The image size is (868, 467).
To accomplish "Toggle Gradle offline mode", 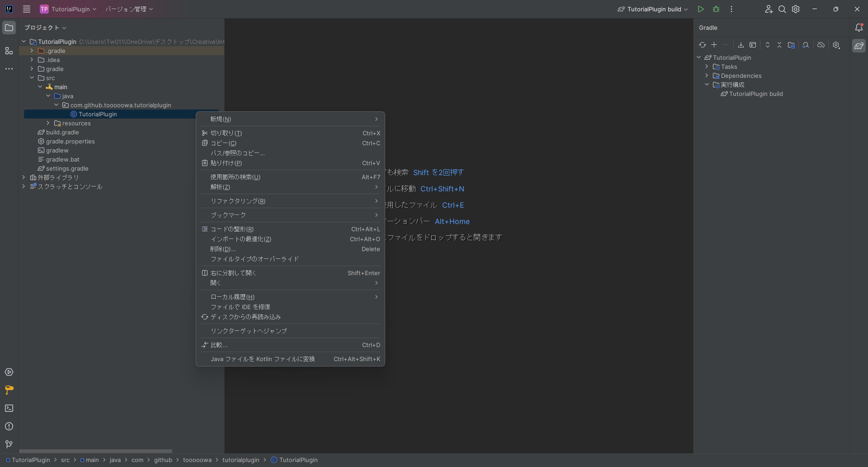I will (x=821, y=45).
